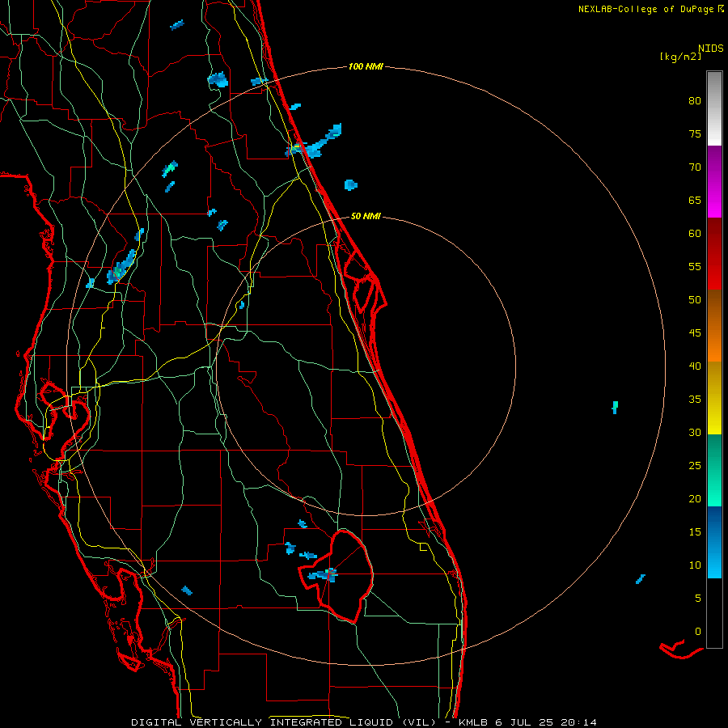Image resolution: width=728 pixels, height=728 pixels.
Task: Click the isolated offshore echo inside the 50 NMI ring label area
Action: tap(351, 184)
